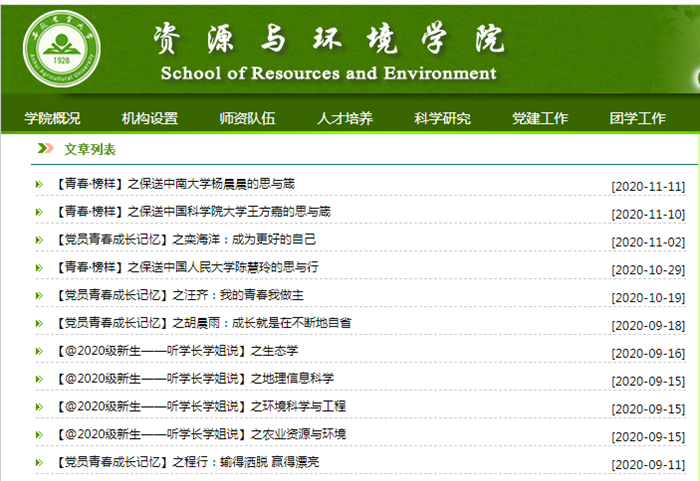Click the bullet arrow before the 栾海洋 article

click(39, 240)
